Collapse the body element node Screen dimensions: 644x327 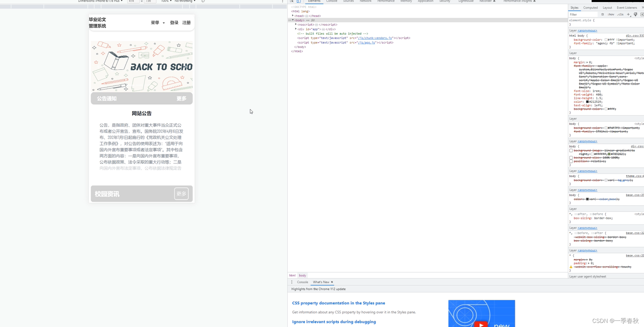(293, 20)
